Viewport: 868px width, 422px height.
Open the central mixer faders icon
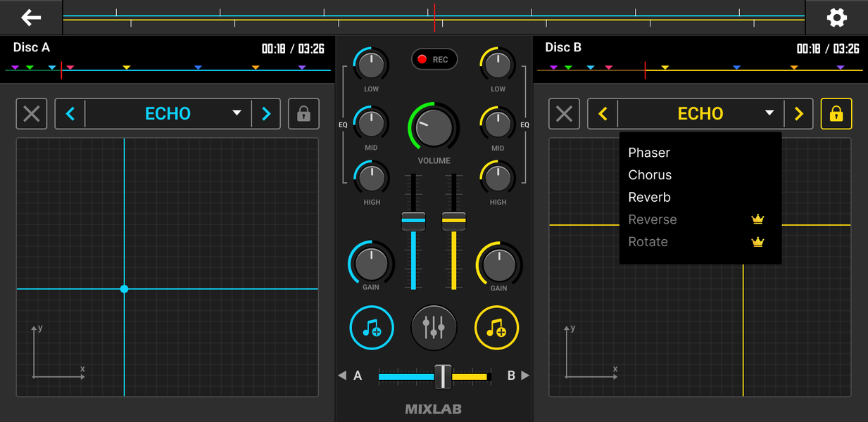[x=434, y=328]
